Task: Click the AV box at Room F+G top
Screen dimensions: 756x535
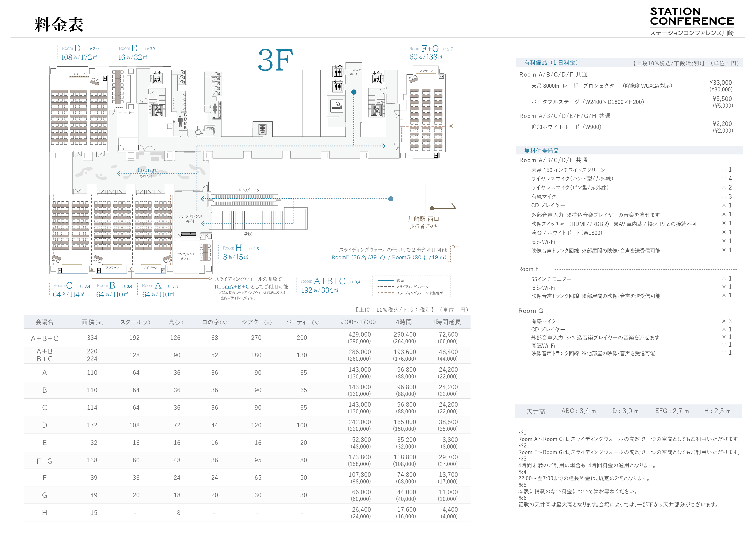Action: 441,77
